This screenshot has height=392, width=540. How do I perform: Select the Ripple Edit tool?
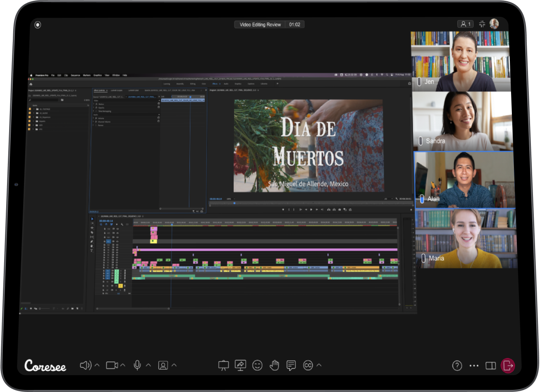coord(92,228)
